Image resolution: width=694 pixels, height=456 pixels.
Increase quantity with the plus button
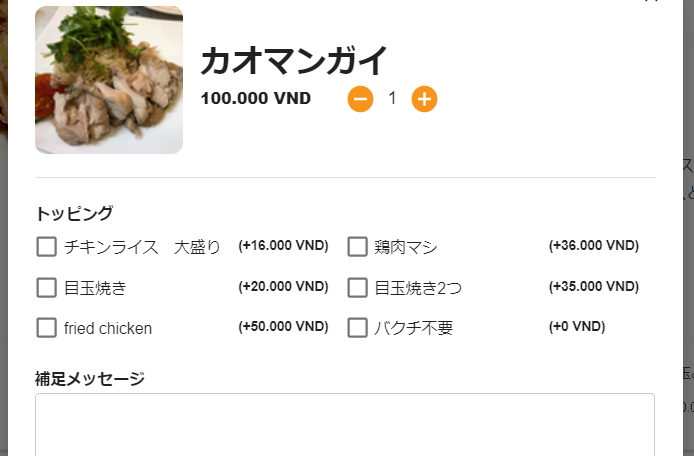pos(425,99)
